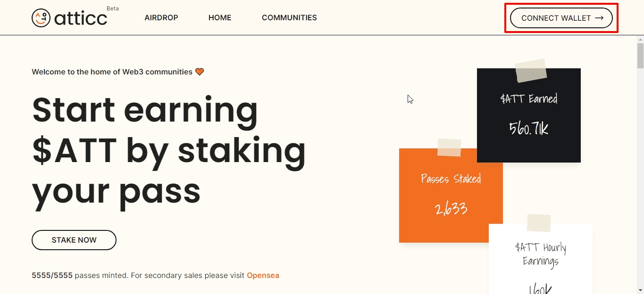Click the 2,633 passes staked number
Viewport: 644px width, 294px height.
pos(451,208)
